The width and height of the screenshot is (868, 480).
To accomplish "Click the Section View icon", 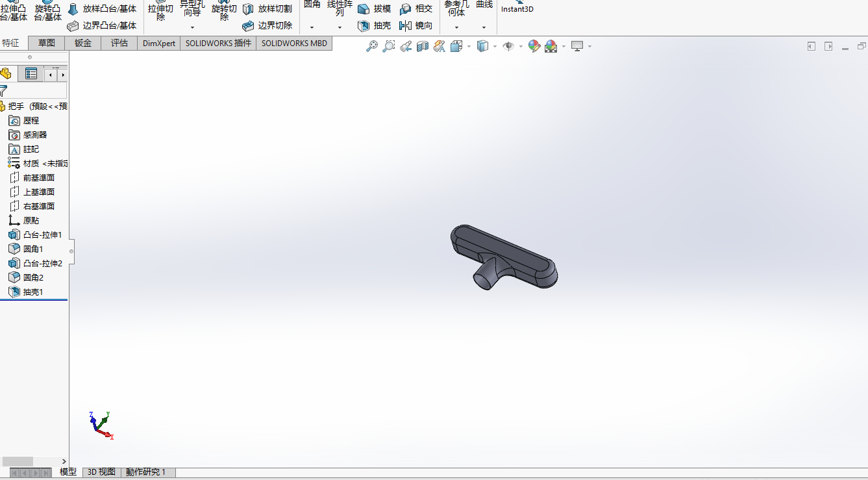I will [x=423, y=46].
